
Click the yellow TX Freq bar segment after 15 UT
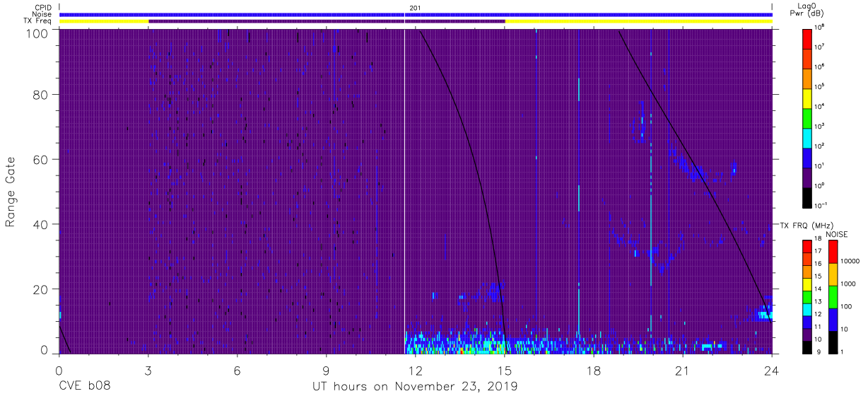(x=638, y=21)
